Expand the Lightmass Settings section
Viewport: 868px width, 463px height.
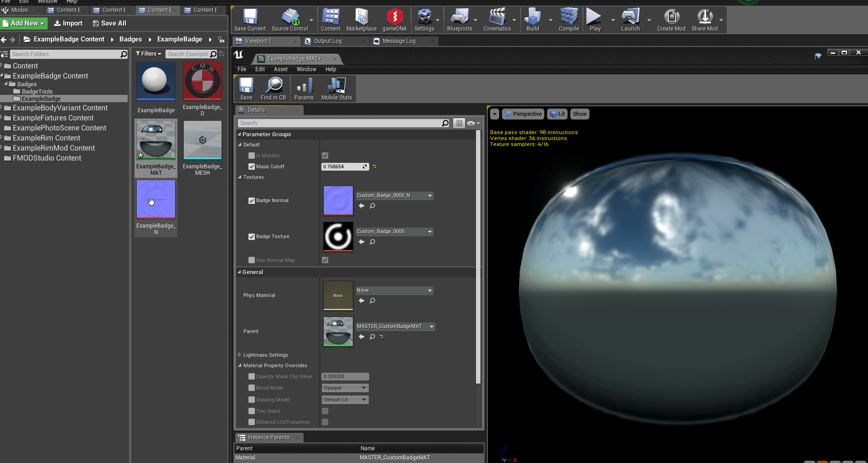point(240,355)
